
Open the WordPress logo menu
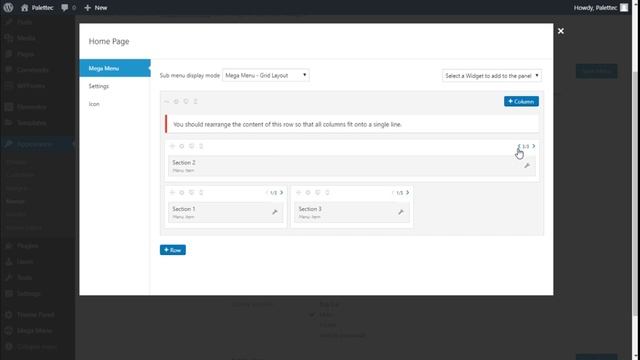coord(8,7)
